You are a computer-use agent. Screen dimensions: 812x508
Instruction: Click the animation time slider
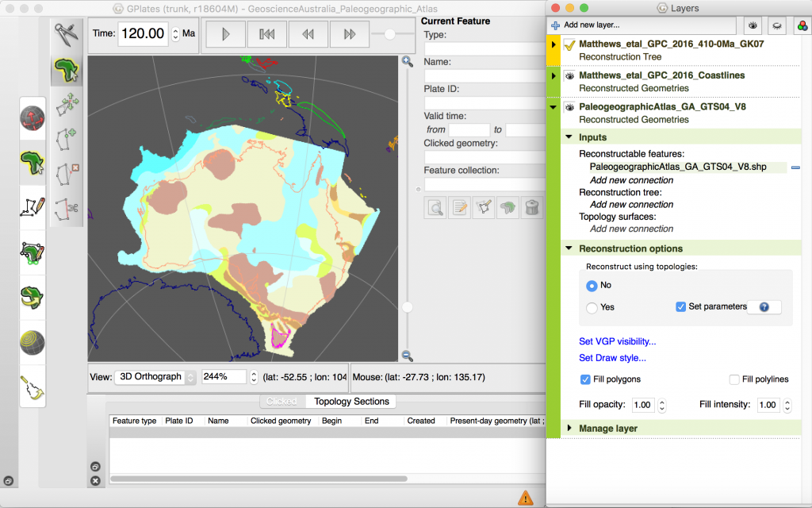[x=389, y=34]
